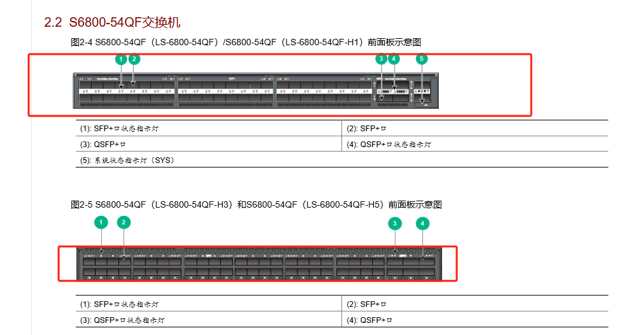Viewport: 644px width, 335px height.
Task: Click second table cell "(3): QSFP+口状态指示灯"
Action: [209, 320]
